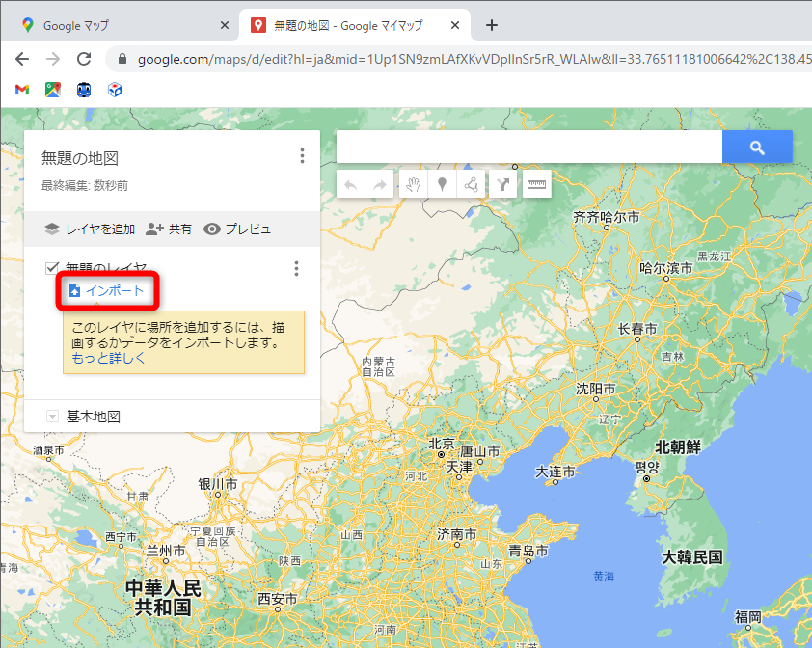Viewport: 812px width, 648px height.
Task: Click inside the map search field
Action: click(x=526, y=147)
